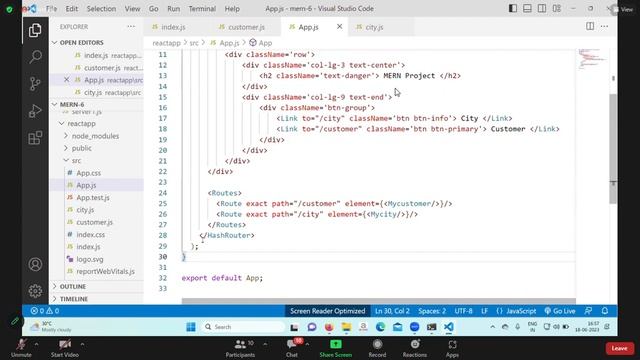
Task: Open the View menu
Action: (x=132, y=9)
